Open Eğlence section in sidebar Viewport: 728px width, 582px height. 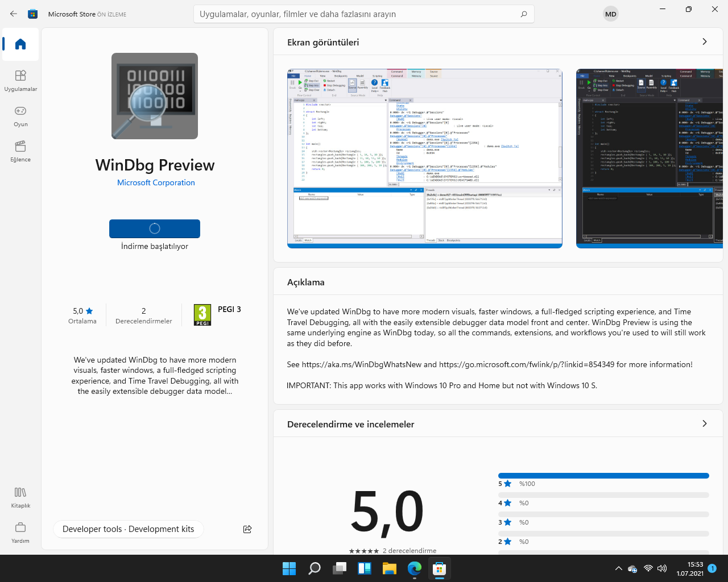(20, 151)
